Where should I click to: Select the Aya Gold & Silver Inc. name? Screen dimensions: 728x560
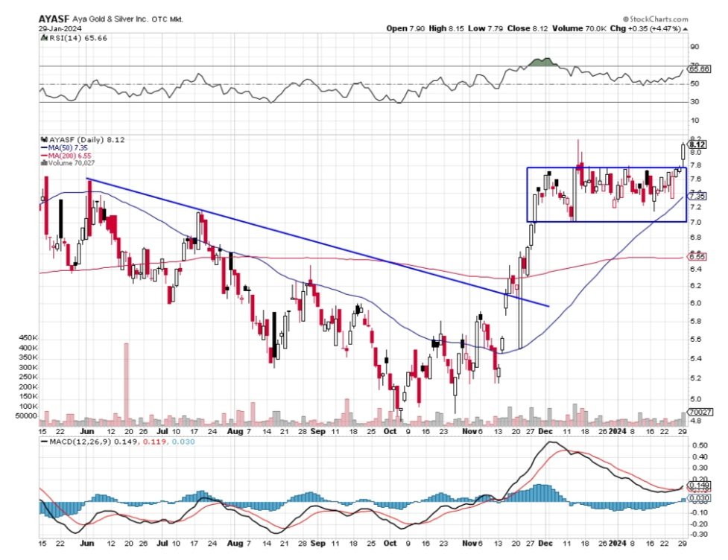(x=110, y=19)
